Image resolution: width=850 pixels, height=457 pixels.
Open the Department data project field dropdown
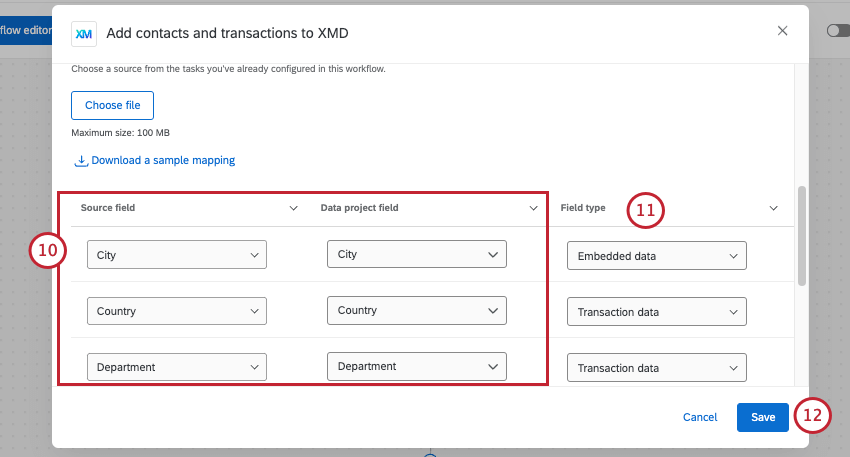(x=417, y=367)
